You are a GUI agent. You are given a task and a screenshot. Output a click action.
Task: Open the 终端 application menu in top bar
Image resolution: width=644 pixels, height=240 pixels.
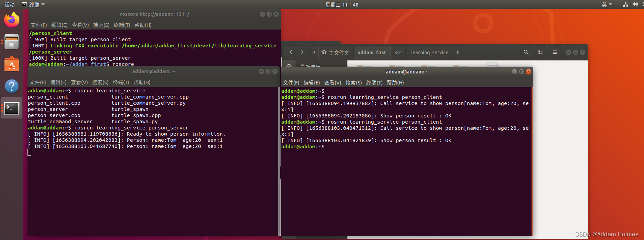point(33,4)
